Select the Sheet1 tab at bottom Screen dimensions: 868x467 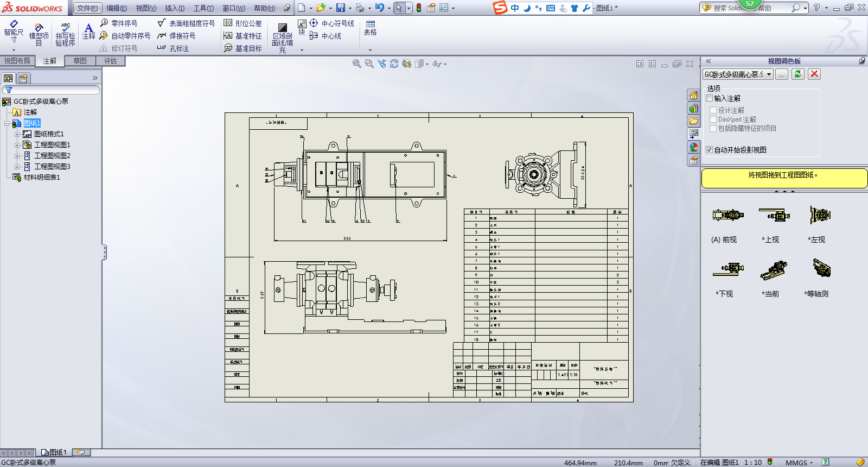point(54,452)
